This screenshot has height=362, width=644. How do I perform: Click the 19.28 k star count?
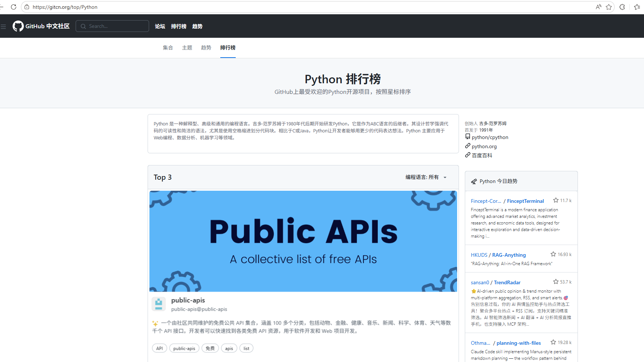coord(565,343)
